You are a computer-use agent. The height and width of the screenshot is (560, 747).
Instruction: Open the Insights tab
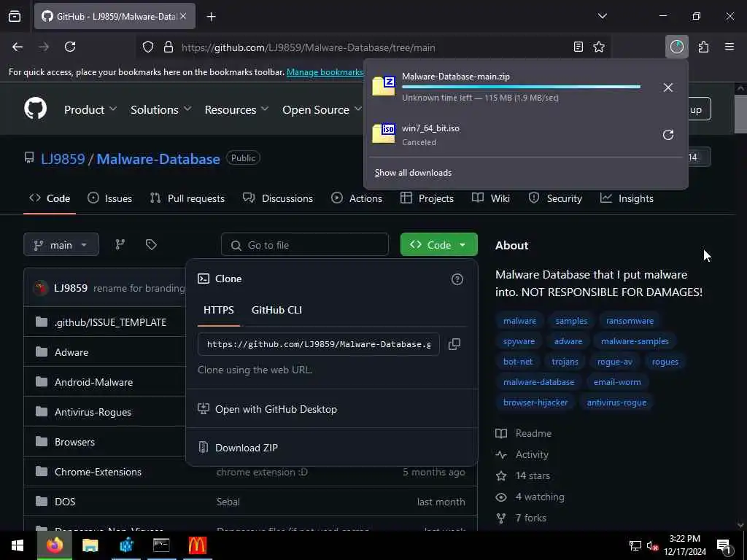[x=627, y=198]
